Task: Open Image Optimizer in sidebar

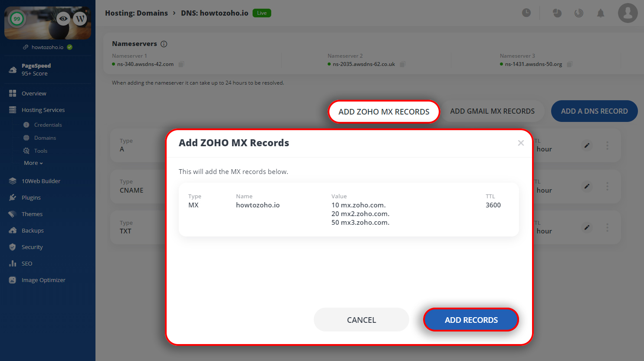Action: pos(43,280)
